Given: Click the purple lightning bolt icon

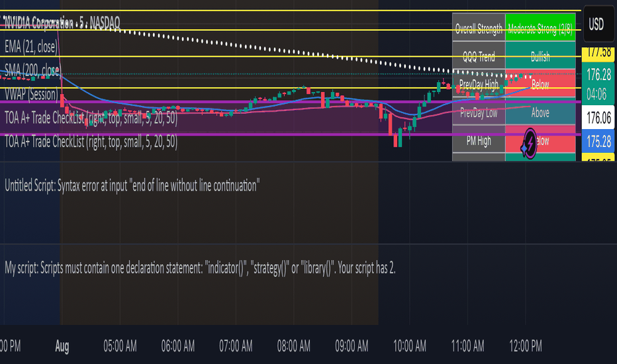Looking at the screenshot, I should coord(529,144).
